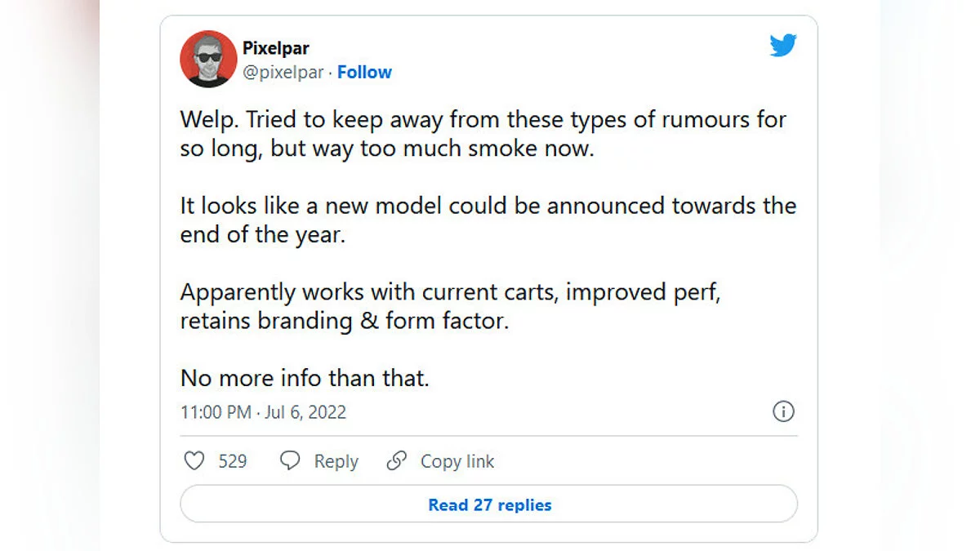Follow the Pixelpar account

point(364,72)
